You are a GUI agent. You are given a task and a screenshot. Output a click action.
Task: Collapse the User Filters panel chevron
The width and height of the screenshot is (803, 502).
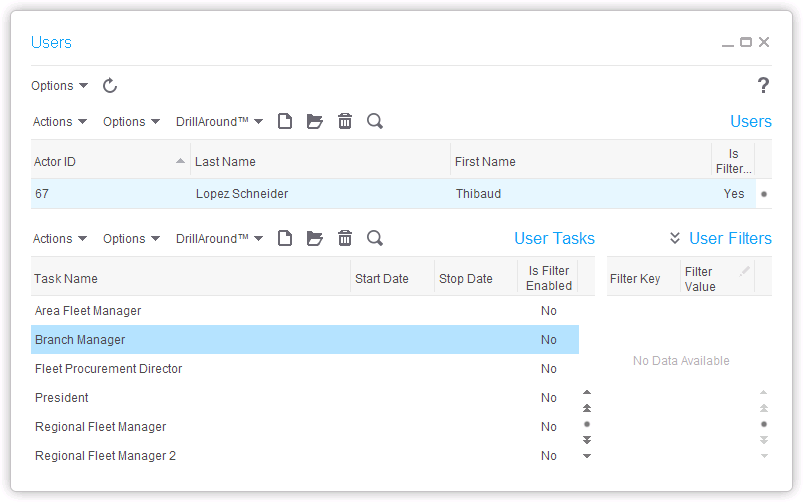coord(675,239)
